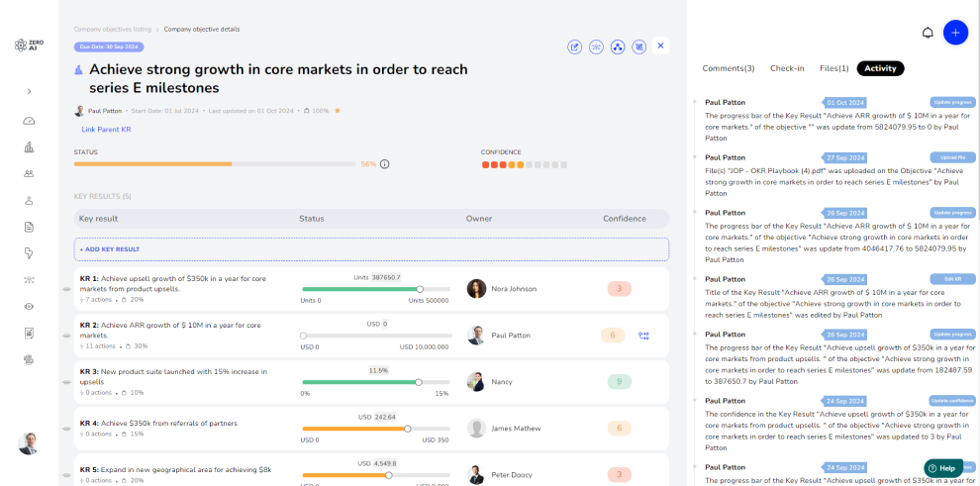Click the drag handle beside KR 1

pyautogui.click(x=67, y=289)
